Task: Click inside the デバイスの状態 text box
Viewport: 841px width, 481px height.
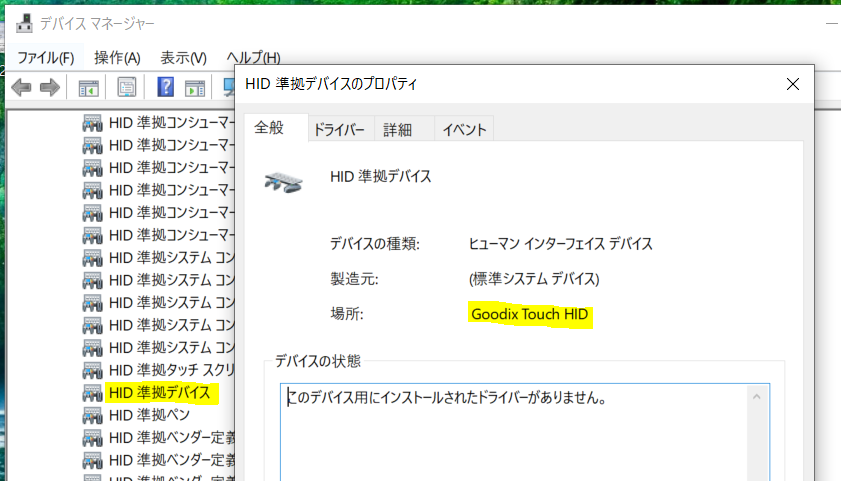Action: (x=525, y=432)
